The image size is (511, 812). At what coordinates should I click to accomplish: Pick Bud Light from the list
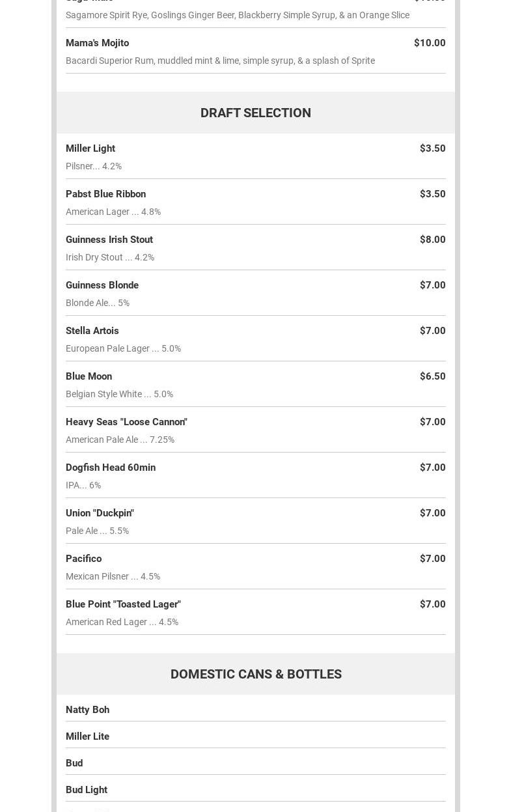(87, 790)
